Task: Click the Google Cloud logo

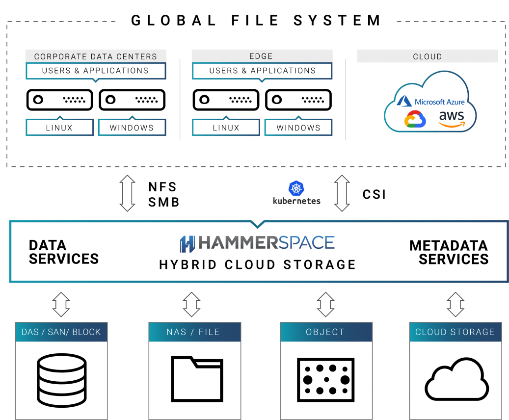Action: pos(415,119)
